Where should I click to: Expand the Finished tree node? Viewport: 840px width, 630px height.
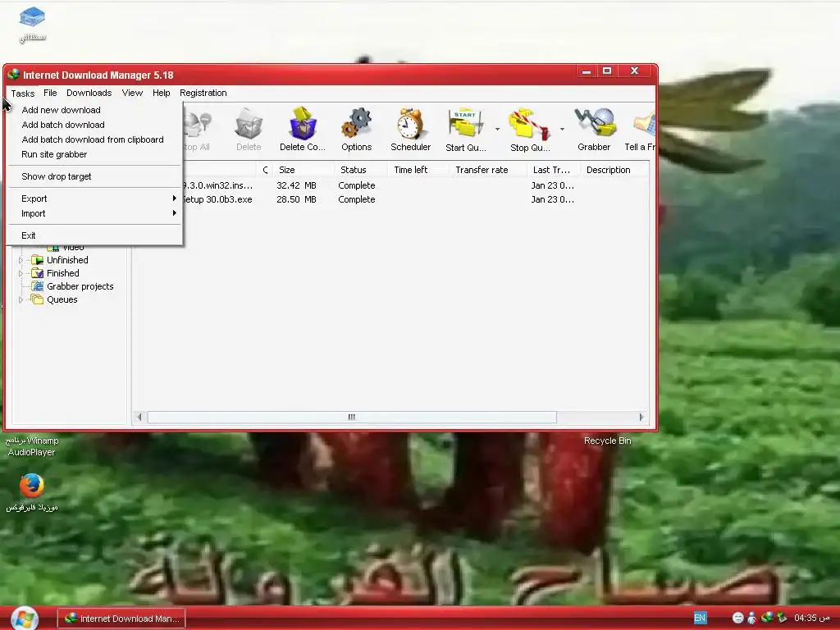coord(21,273)
